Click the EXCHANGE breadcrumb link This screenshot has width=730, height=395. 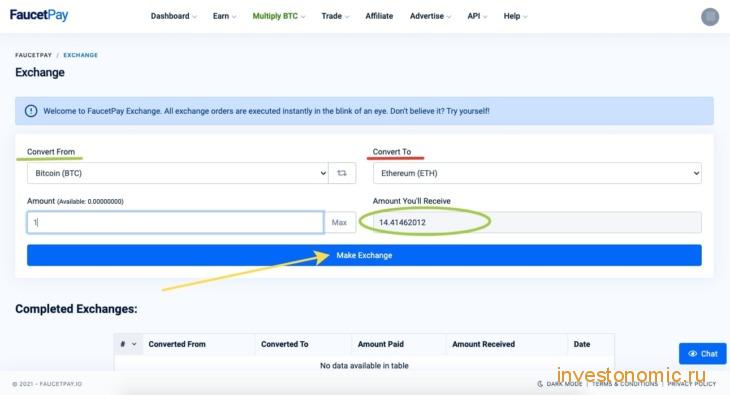81,55
